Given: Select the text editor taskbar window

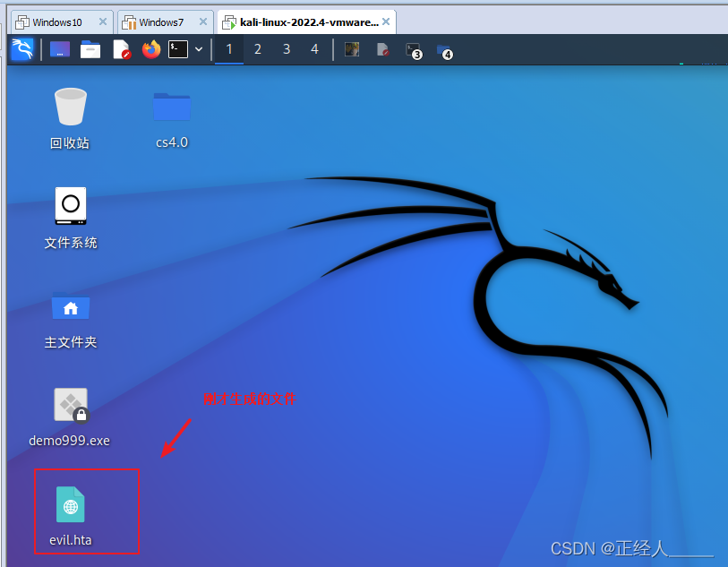Looking at the screenshot, I should [383, 49].
